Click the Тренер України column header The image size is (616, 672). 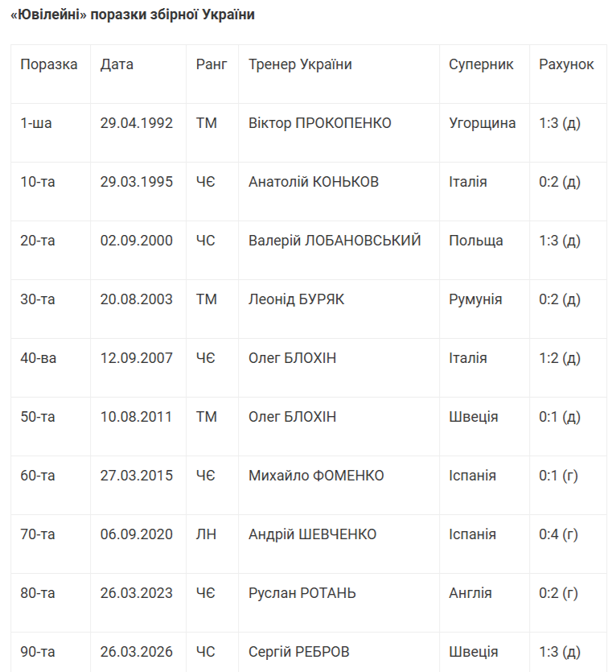pos(300,64)
